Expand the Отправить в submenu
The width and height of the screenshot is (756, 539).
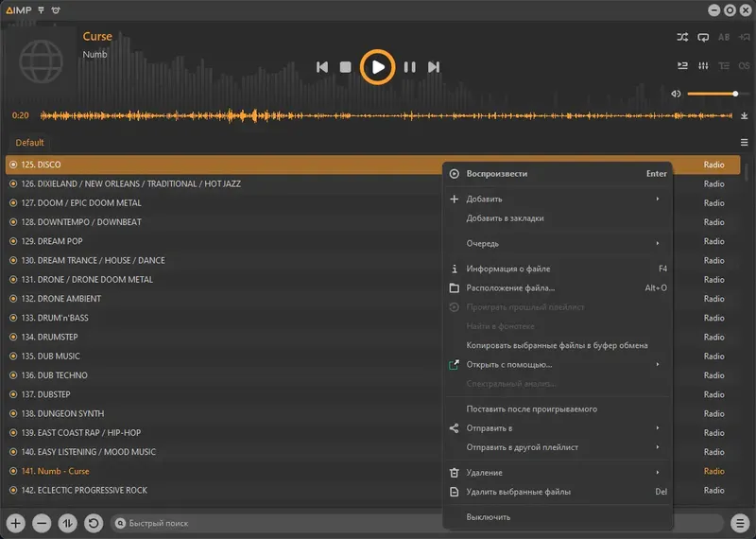click(x=558, y=428)
